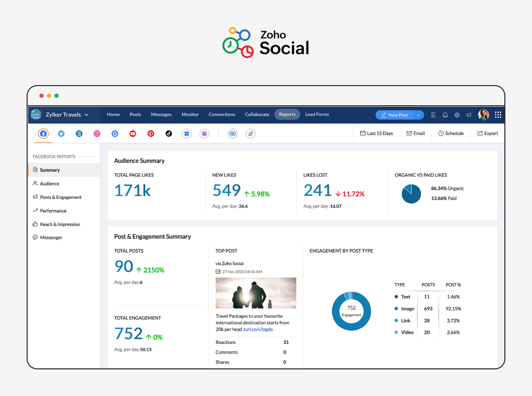Open the zurl.co/v3zgdo link
This screenshot has width=532, height=396.
(x=258, y=330)
